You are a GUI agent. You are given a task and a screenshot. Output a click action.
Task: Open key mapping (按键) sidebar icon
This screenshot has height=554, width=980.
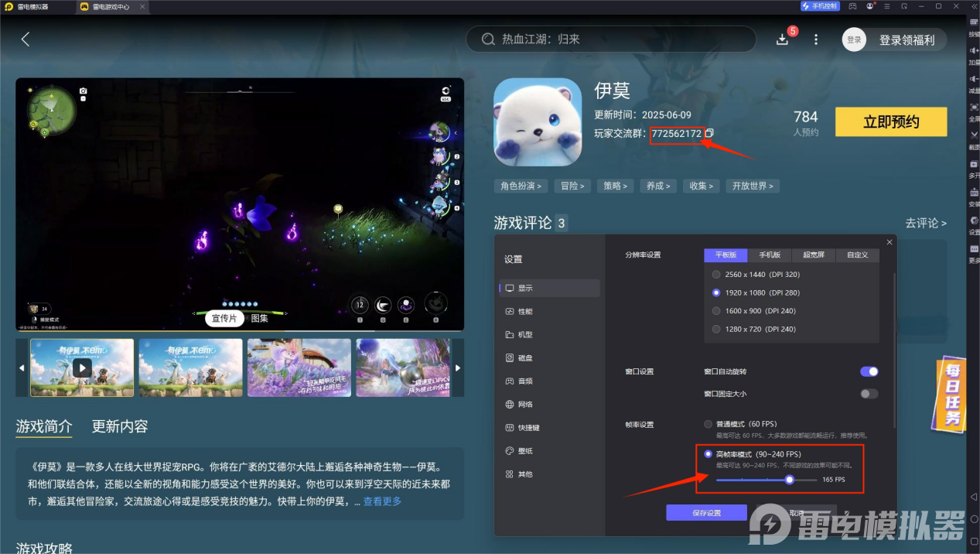click(x=974, y=26)
